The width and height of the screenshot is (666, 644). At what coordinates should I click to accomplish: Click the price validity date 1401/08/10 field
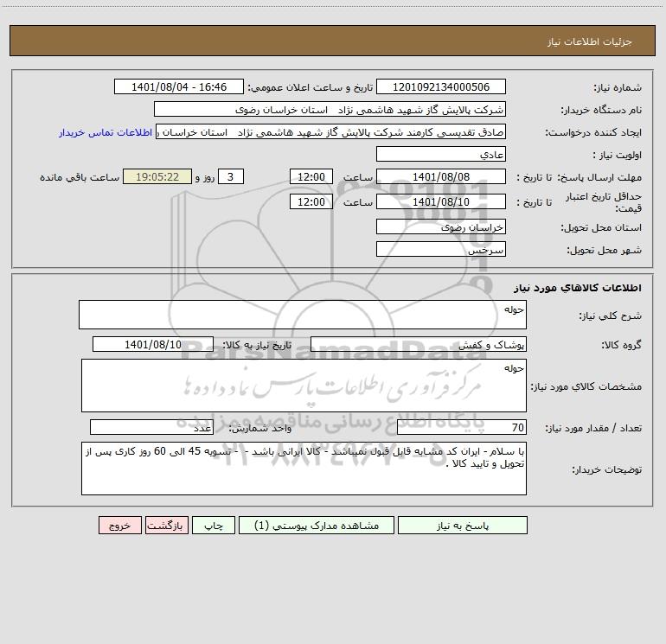click(x=441, y=201)
